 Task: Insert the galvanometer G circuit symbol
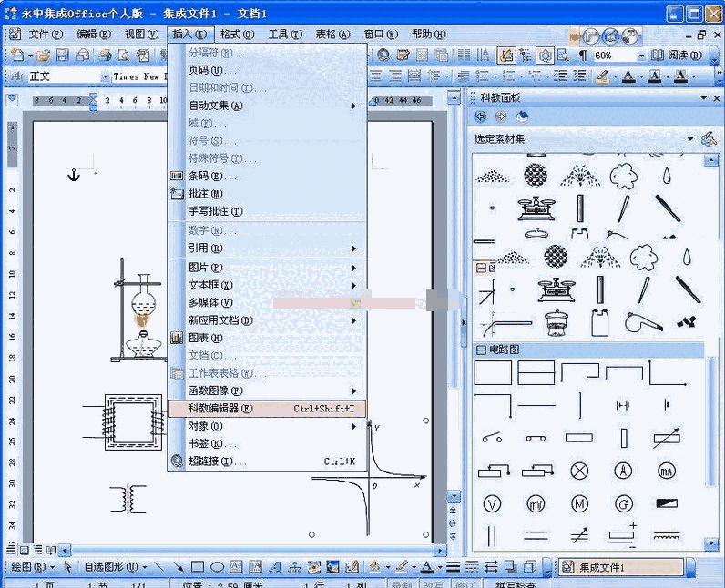point(623,504)
